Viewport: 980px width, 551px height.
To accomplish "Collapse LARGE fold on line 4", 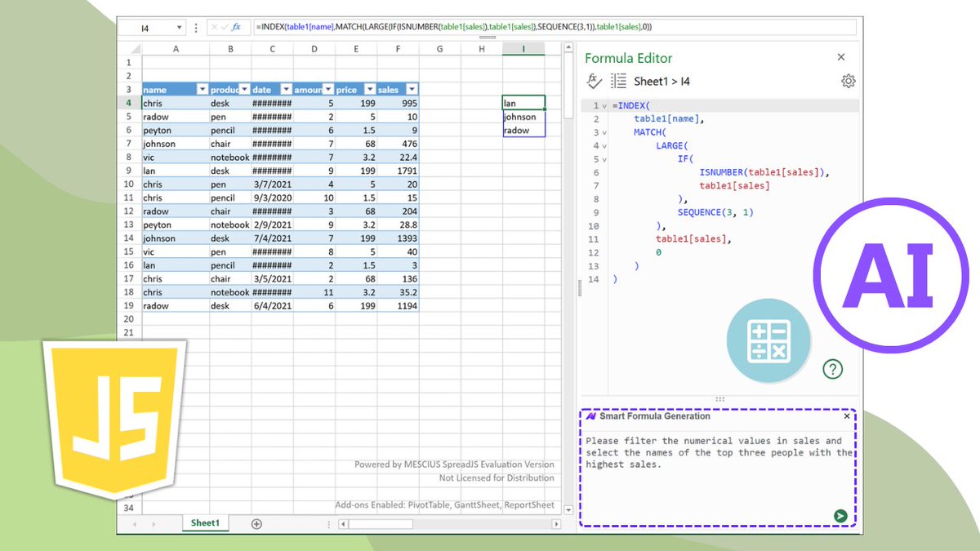I will pos(604,146).
